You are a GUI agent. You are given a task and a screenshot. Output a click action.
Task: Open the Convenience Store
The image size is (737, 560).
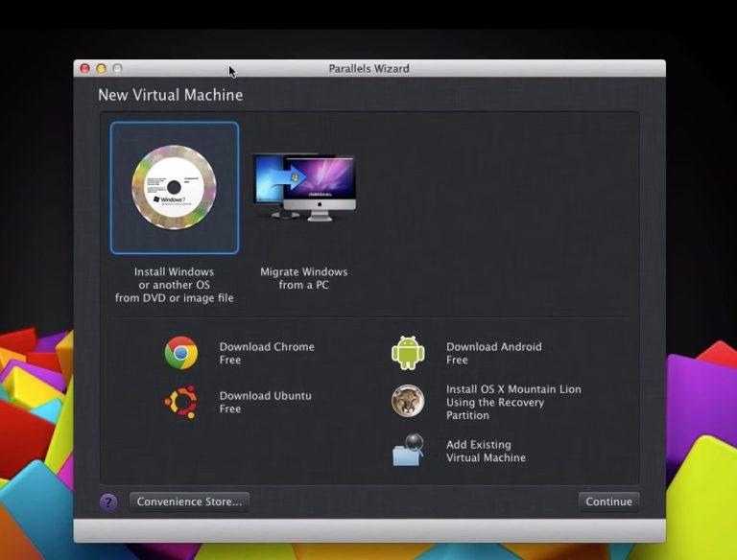[189, 502]
